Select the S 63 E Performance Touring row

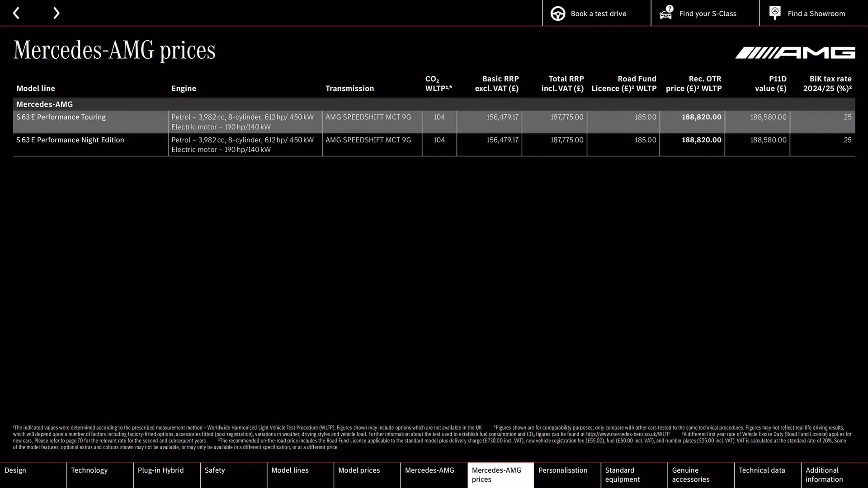[x=61, y=117]
